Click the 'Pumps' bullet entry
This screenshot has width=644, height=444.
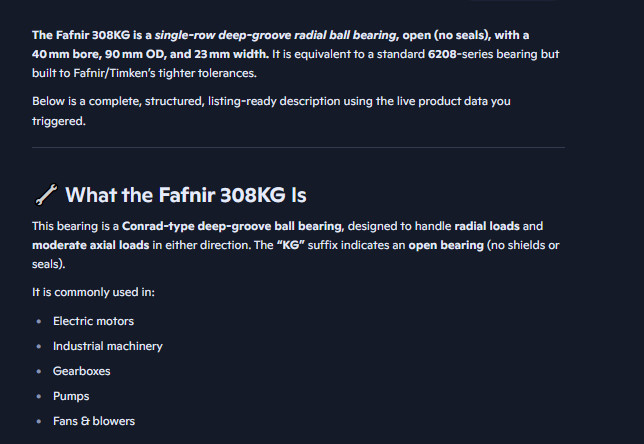[x=71, y=396]
